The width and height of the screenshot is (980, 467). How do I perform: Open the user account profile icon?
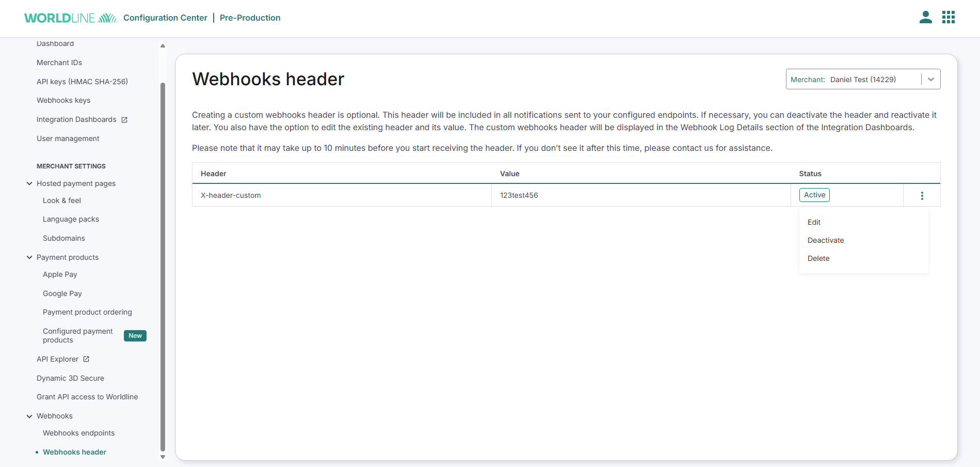coord(926,18)
